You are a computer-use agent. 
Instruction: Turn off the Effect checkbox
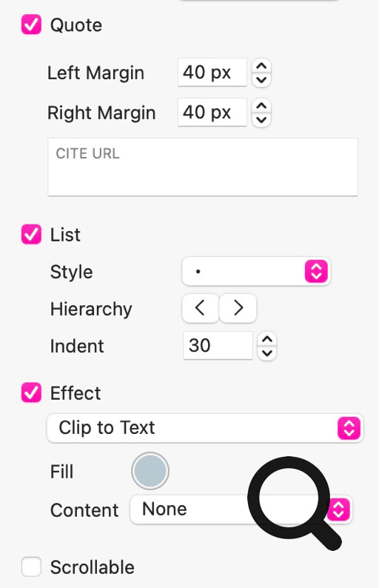click(x=31, y=392)
